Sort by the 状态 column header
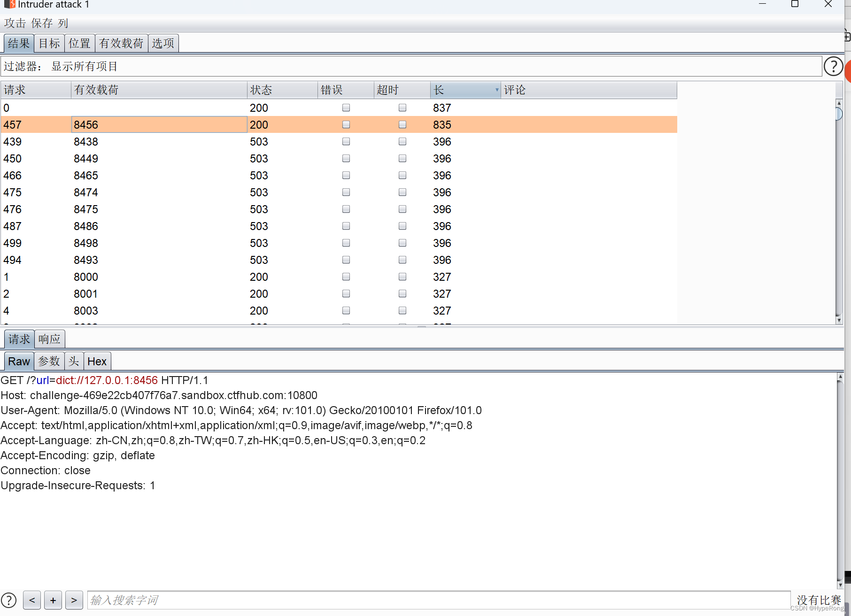Viewport: 851px width, 616px height. (282, 90)
